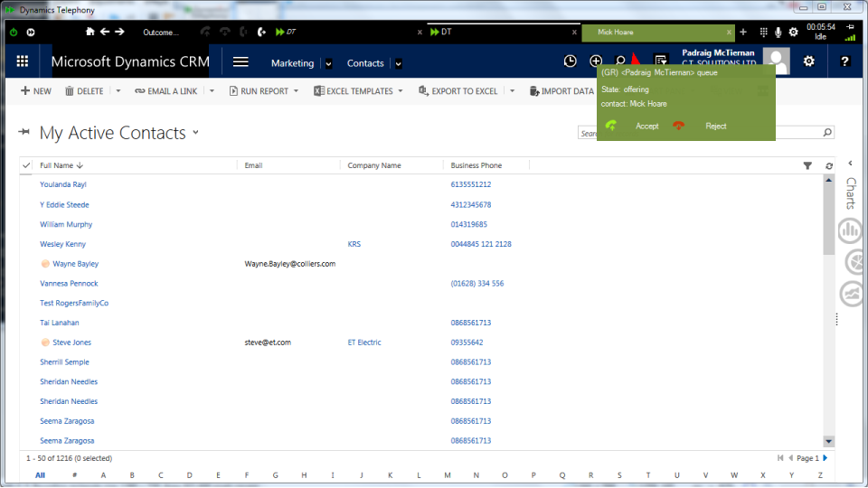This screenshot has width=868, height=488.
Task: Open the dial pad icon
Action: click(763, 33)
